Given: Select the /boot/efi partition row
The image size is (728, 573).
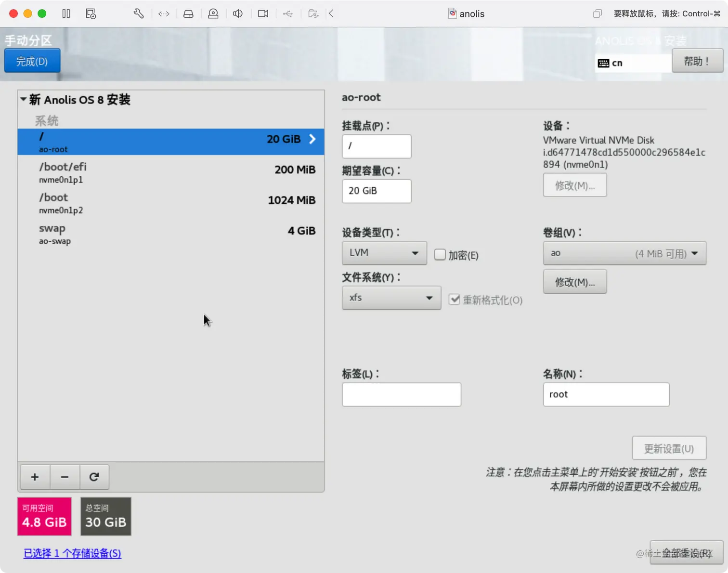Looking at the screenshot, I should [x=171, y=172].
